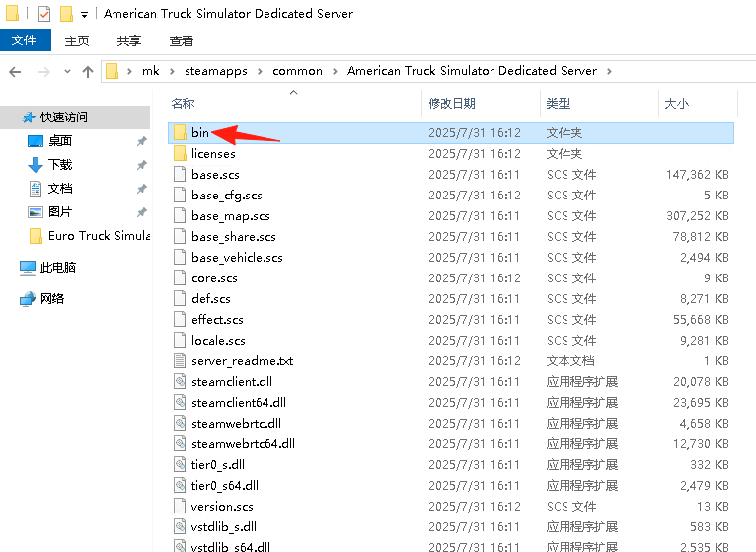Open Quick Access Toolbar customize dropdown

pos(84,15)
